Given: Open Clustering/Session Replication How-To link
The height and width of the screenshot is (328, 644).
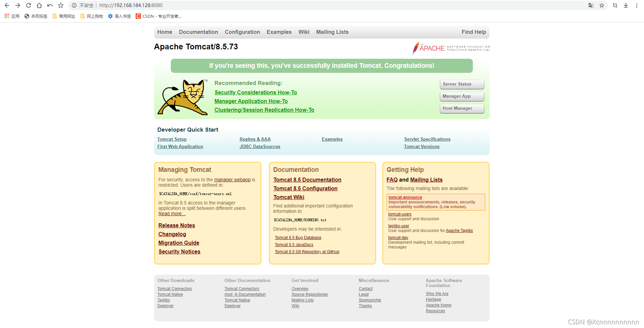Looking at the screenshot, I should click(264, 110).
